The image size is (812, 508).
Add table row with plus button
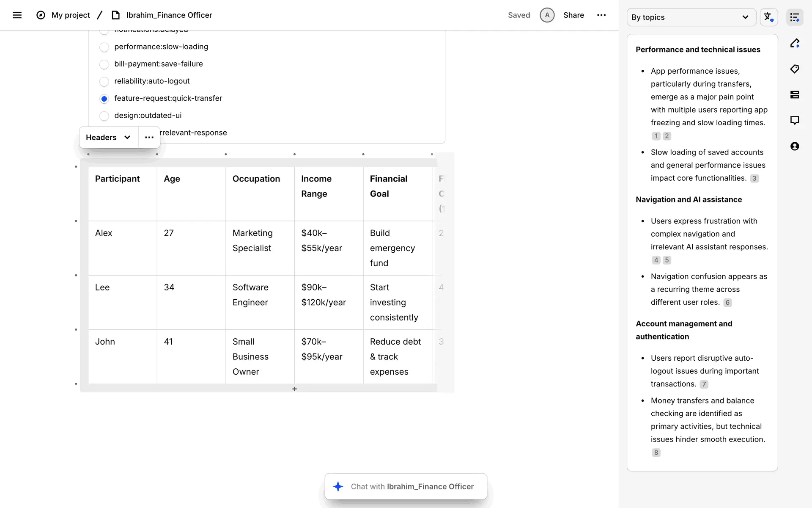pyautogui.click(x=294, y=389)
